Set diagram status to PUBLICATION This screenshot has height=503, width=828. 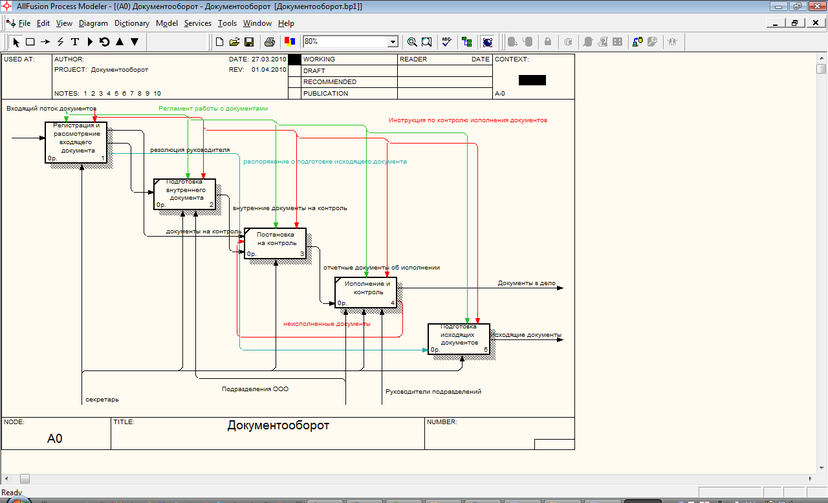pyautogui.click(x=295, y=93)
